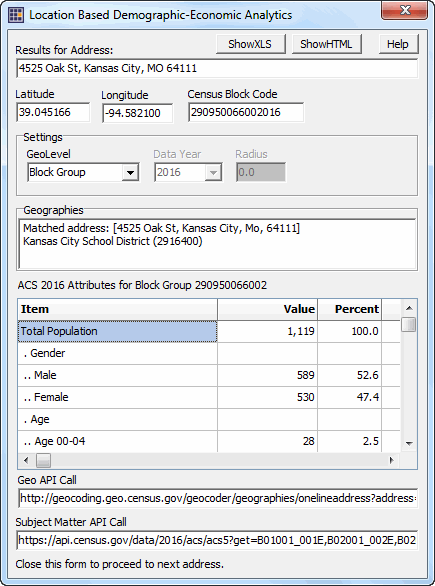Expand the GeoLevel Block Group dropdown
Screen dimensions: 435x586
click(x=130, y=172)
